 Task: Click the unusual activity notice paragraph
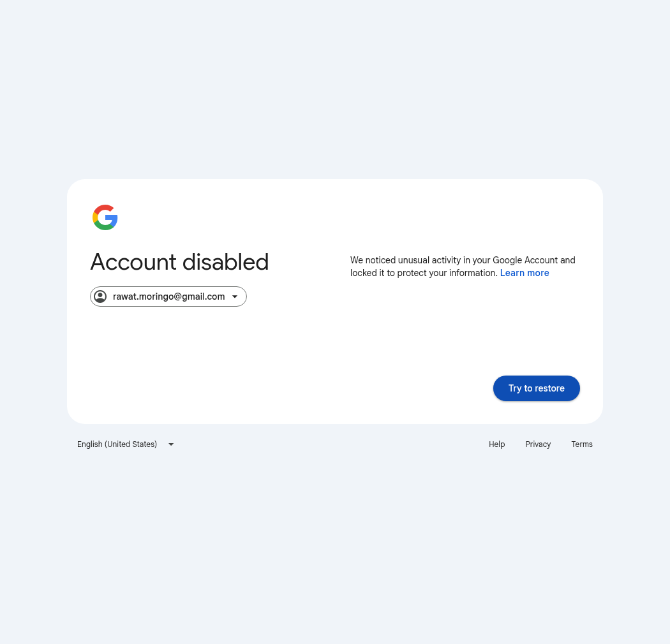point(463,267)
